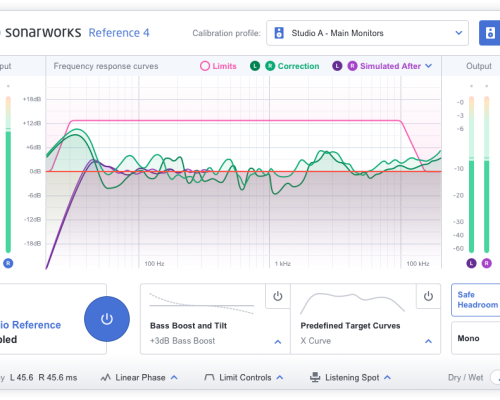Viewport: 500px width, 400px height.
Task: Click the Limit Controls trapezoid icon
Action: (x=209, y=378)
